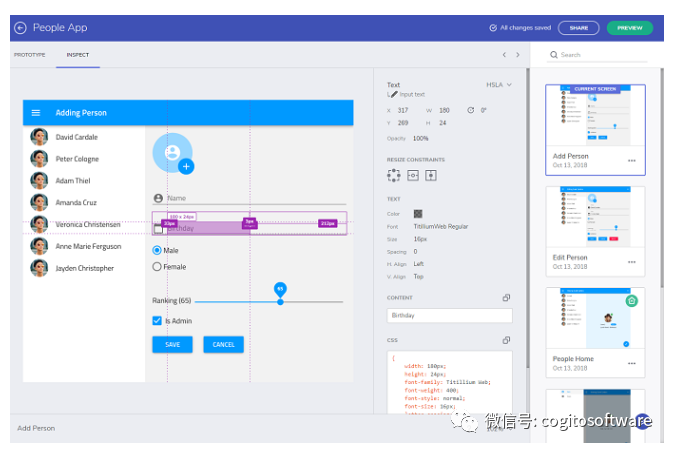674x452 pixels.
Task: Click the Add Person label in footer
Action: [x=36, y=428]
